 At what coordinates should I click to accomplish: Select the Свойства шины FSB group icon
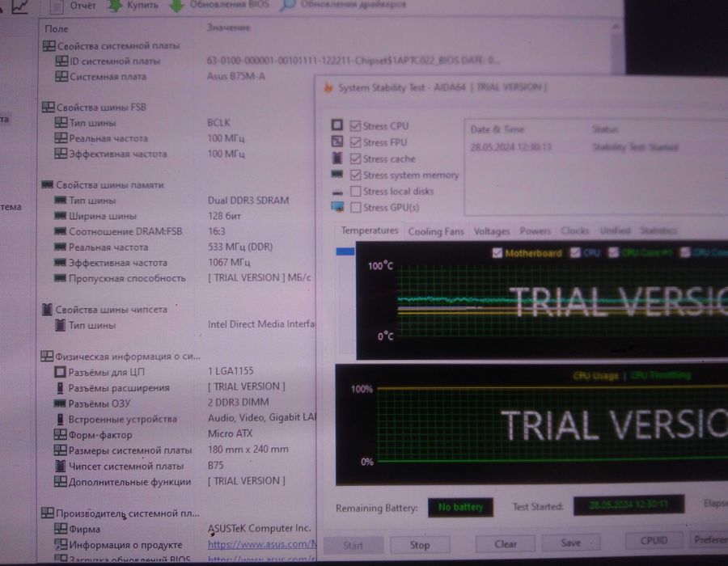click(49, 107)
